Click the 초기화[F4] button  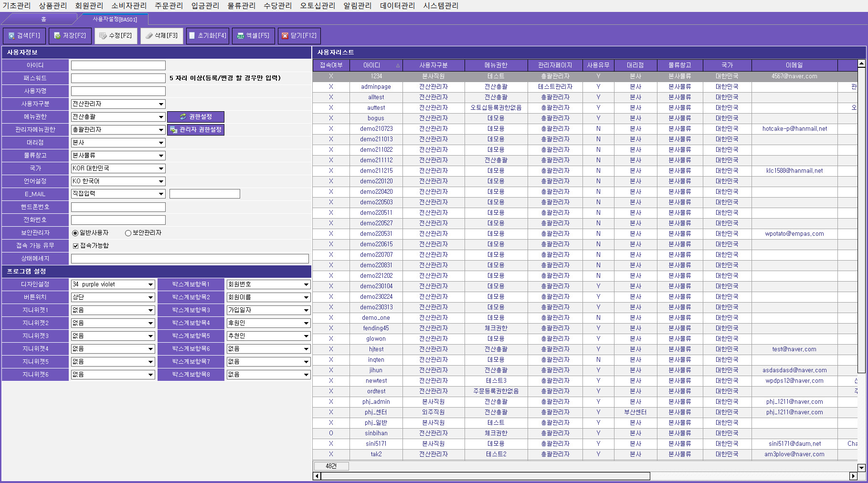(208, 36)
